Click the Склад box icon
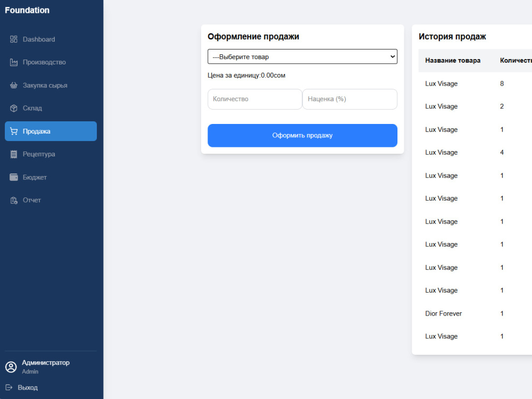The height and width of the screenshot is (399, 532). 14,108
